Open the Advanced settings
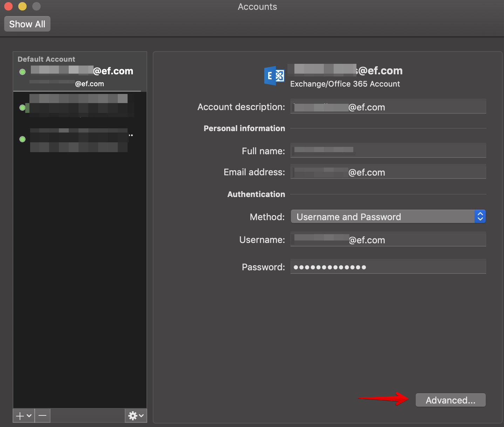This screenshot has height=427, width=504. [x=450, y=400]
